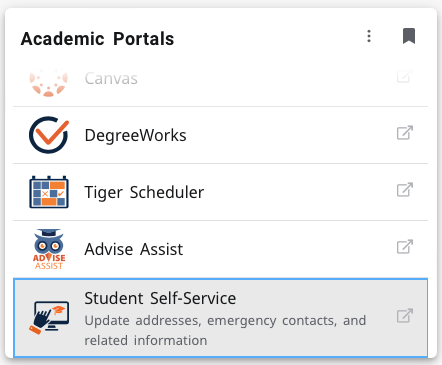The height and width of the screenshot is (365, 442).
Task: Open the Advise Assist text link
Action: (134, 249)
